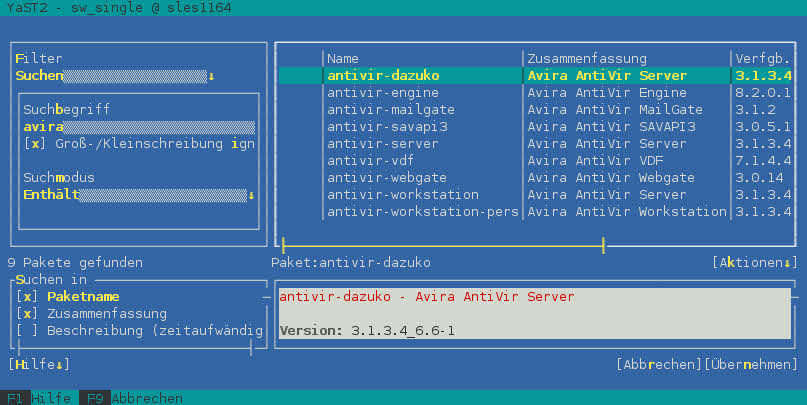The image size is (807, 405).
Task: Click F9 Abbrechen in bottom bar
Action: [134, 398]
